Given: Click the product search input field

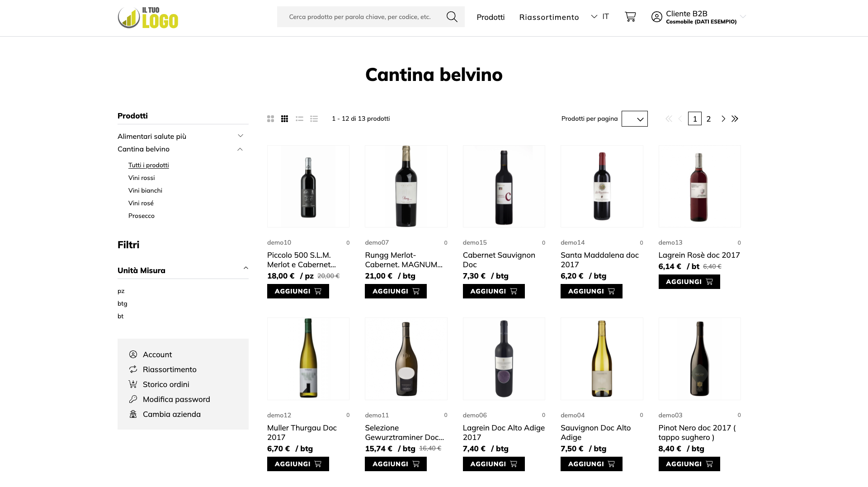Looking at the screenshot, I should pos(360,17).
